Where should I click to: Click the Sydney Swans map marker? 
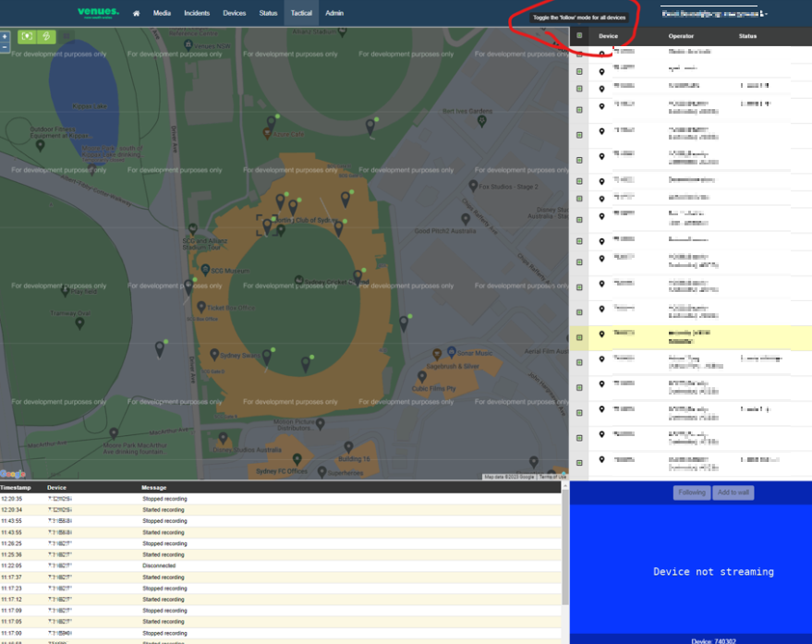214,355
